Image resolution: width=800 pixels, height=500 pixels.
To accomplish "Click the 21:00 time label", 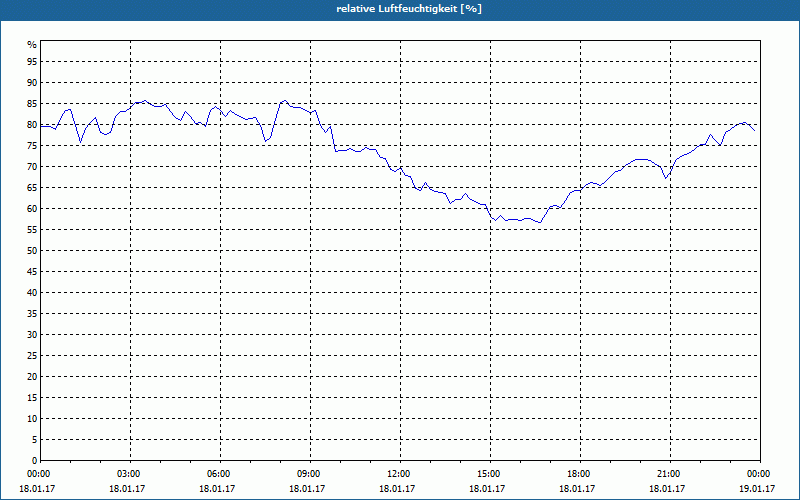I will 670,474.
